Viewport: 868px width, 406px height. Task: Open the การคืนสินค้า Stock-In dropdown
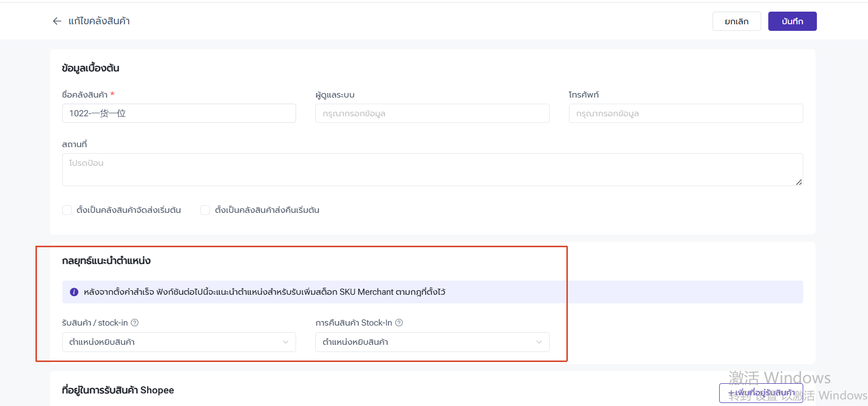tap(432, 342)
